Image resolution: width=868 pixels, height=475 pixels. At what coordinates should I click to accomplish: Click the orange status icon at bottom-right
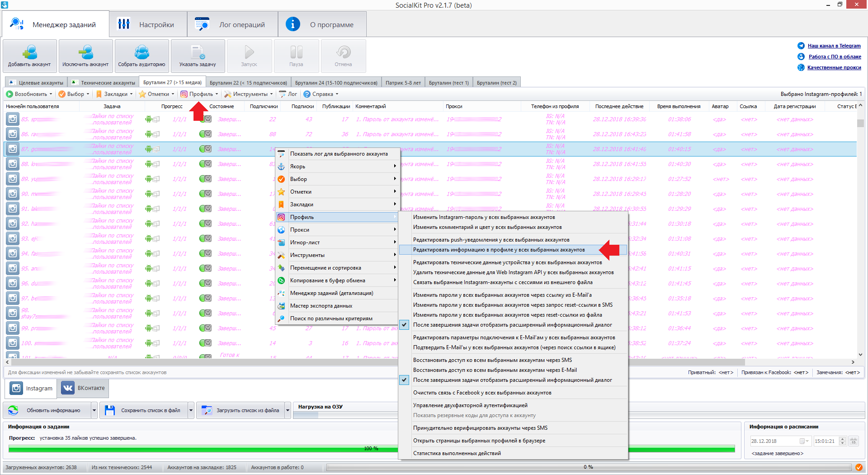(859, 467)
